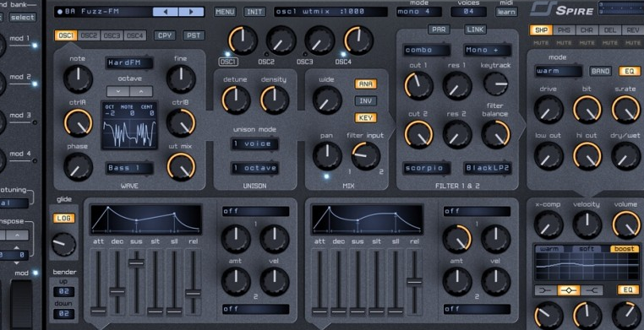Click the oscillator waveform display
644x330 pixels.
pyautogui.click(x=129, y=126)
